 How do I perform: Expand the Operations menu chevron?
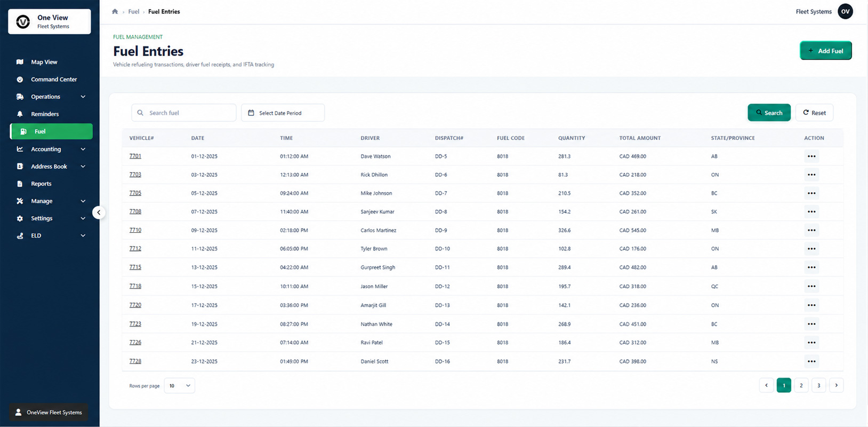point(83,97)
